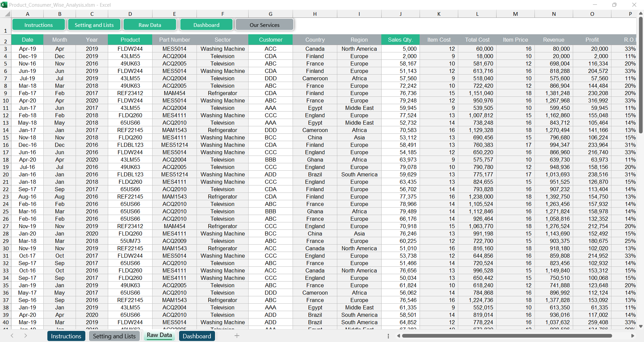Click horizontal scrollbar left arrow
The width and height of the screenshot is (644, 342).
click(398, 336)
